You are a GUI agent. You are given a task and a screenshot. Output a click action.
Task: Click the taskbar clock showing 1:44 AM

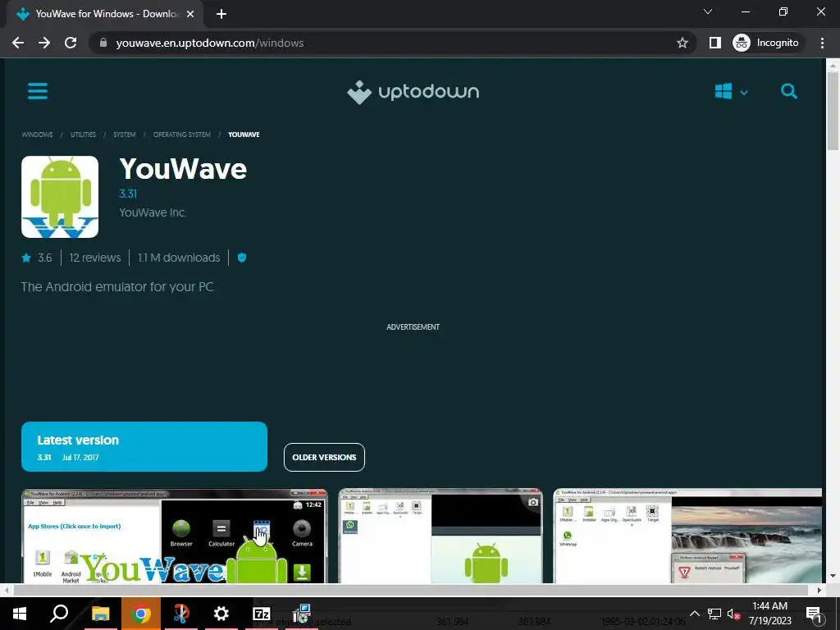click(769, 614)
